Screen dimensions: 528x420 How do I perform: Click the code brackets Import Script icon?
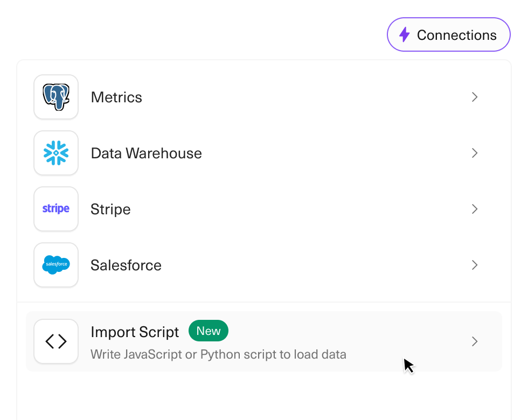coord(56,341)
